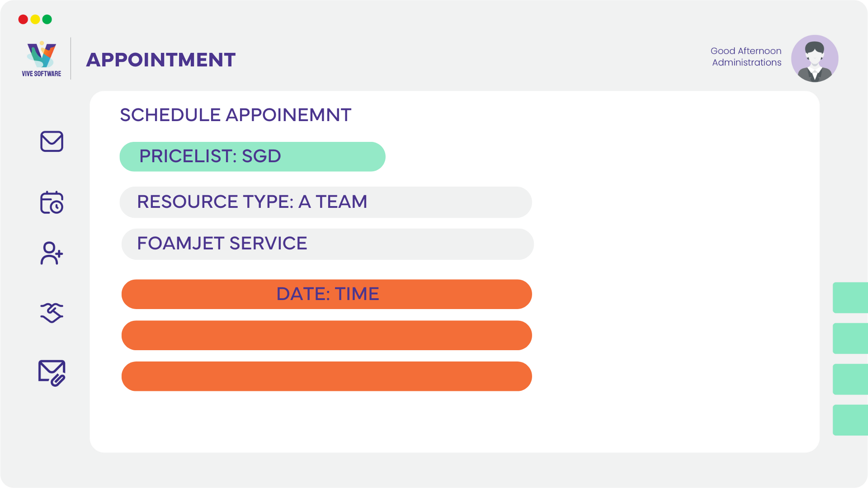Open the RESOURCE TYPE: A TEAM field
The width and height of the screenshot is (868, 488).
pyautogui.click(x=325, y=202)
